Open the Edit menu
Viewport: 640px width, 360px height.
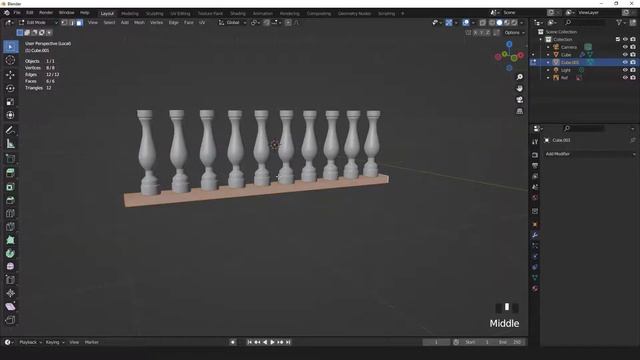tap(30, 13)
